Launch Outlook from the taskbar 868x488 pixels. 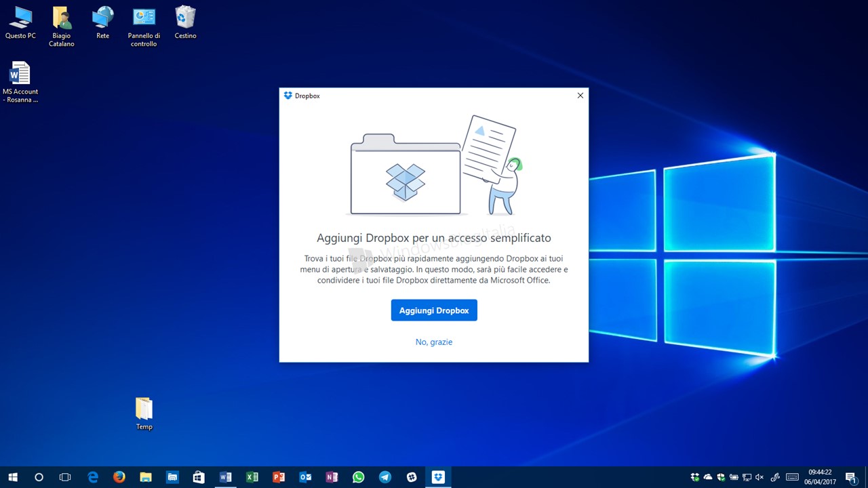pyautogui.click(x=305, y=477)
